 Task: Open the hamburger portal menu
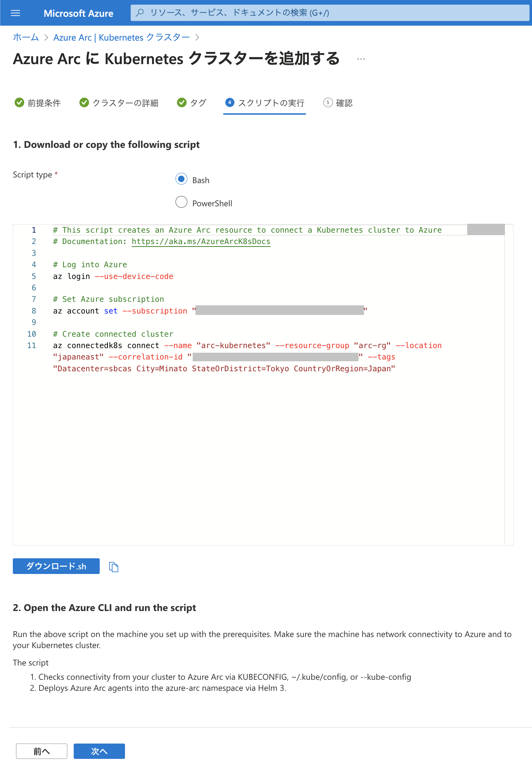click(x=16, y=13)
